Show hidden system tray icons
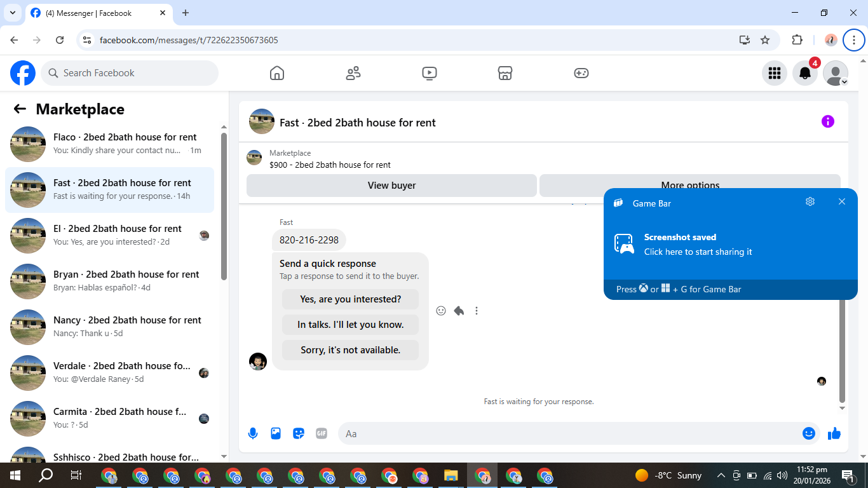This screenshot has width=868, height=488. (x=721, y=475)
